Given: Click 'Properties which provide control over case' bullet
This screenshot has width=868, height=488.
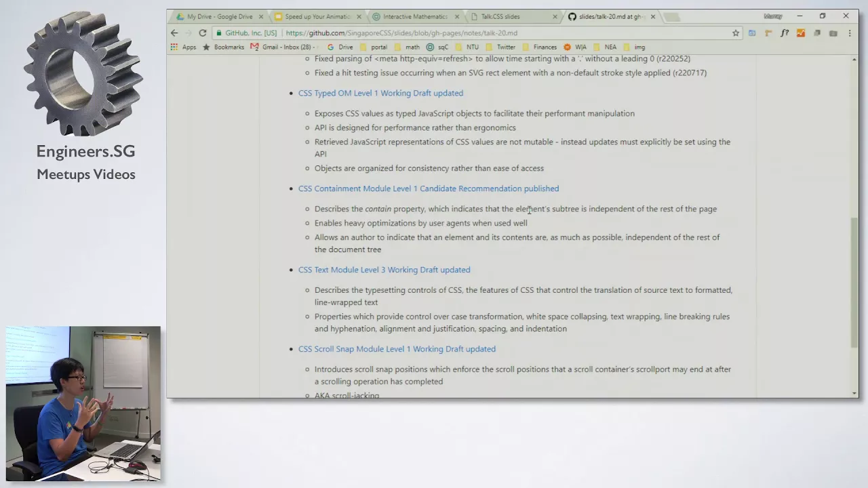Looking at the screenshot, I should [522, 323].
